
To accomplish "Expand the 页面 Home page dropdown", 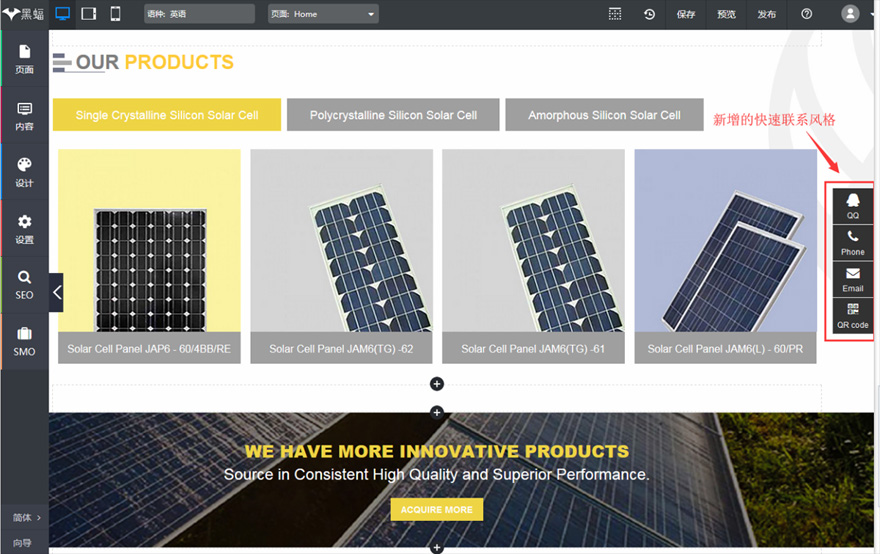I will 323,14.
